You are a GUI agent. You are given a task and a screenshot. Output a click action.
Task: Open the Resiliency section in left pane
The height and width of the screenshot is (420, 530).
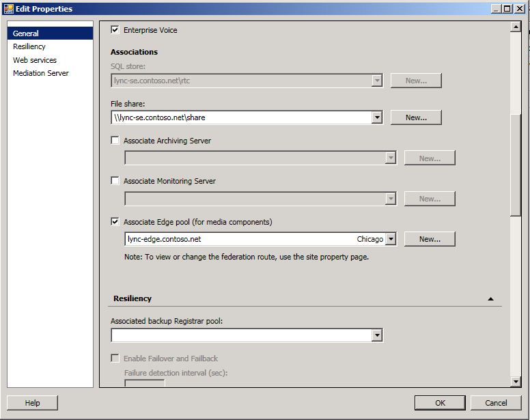click(29, 46)
